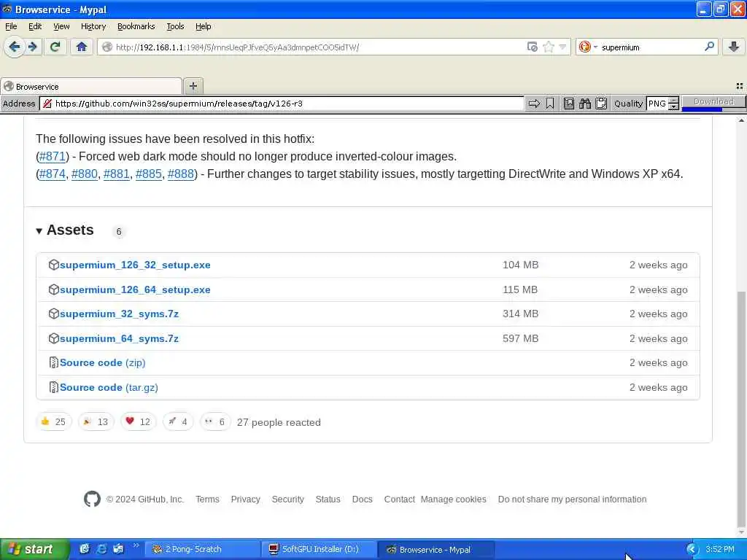Open URL history dropdown arrow
Image resolution: width=747 pixels, height=560 pixels.
pos(562,47)
